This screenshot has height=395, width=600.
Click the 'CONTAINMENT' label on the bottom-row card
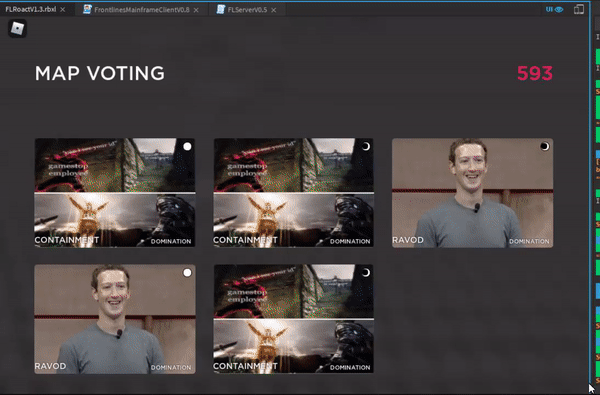click(x=245, y=366)
